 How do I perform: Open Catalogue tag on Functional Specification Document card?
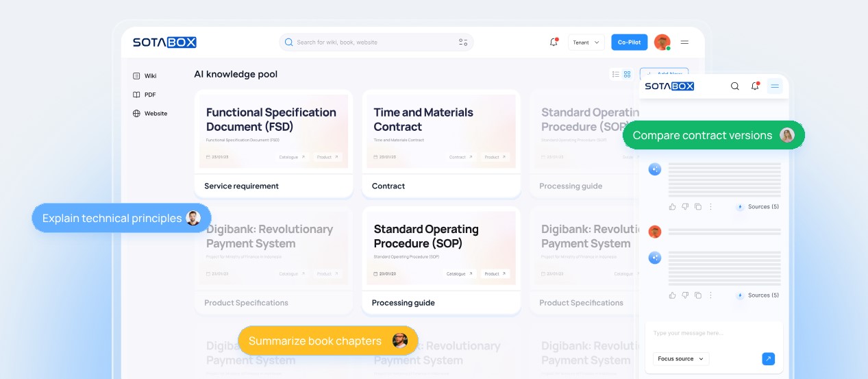tap(292, 157)
